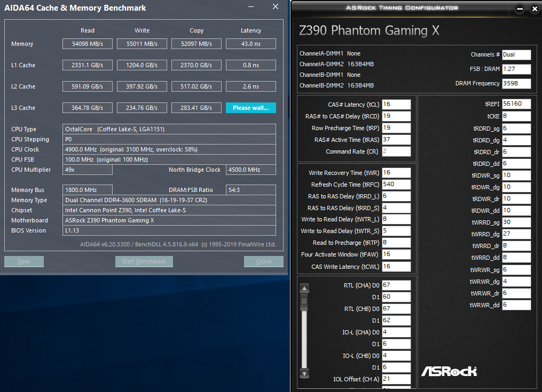Screen dimensions: 542x392
Task: Click the RAS# to CAS# Delay (tRCD) field
Action: (396, 116)
